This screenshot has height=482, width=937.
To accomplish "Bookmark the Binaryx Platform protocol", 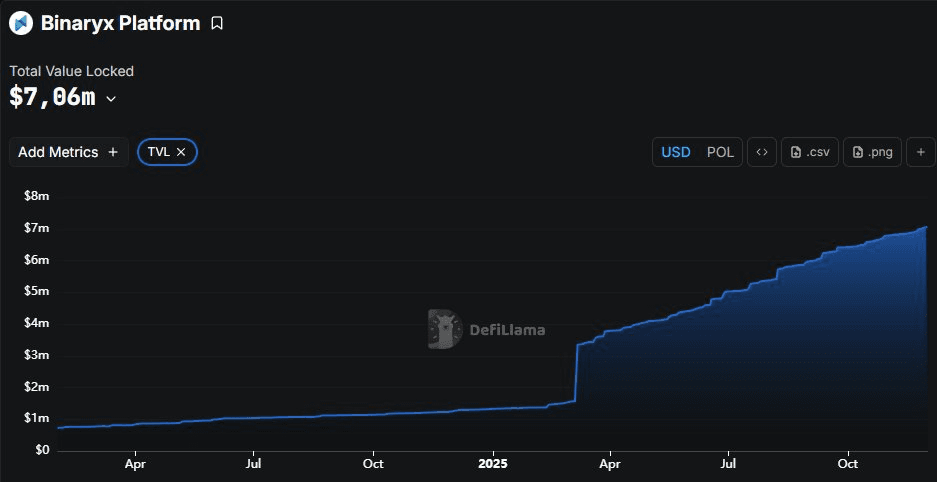I will pos(218,24).
